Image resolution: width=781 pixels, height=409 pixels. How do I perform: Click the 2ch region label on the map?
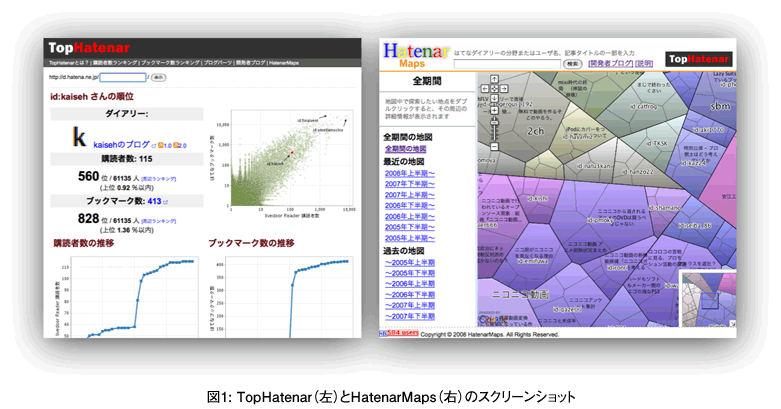(535, 131)
